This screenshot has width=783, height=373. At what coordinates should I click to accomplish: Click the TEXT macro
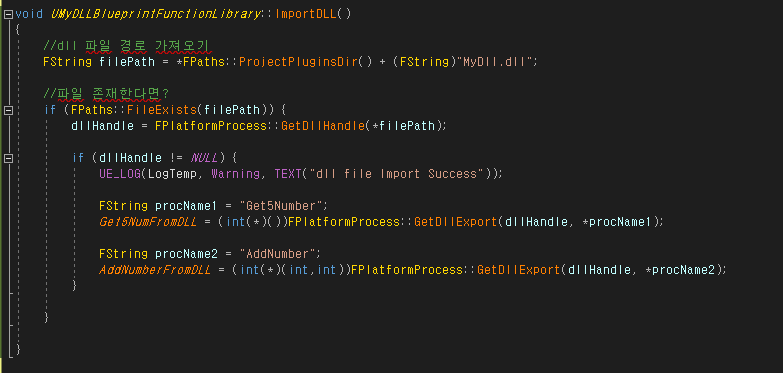tap(288, 174)
